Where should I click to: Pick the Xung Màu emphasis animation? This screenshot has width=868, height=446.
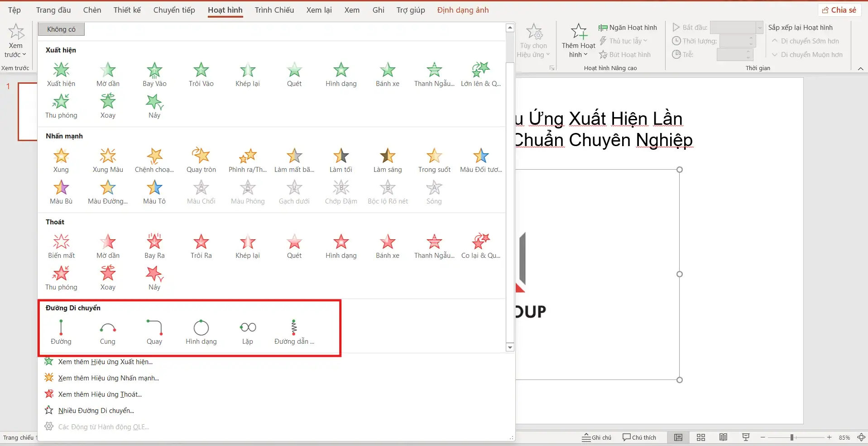(x=108, y=161)
